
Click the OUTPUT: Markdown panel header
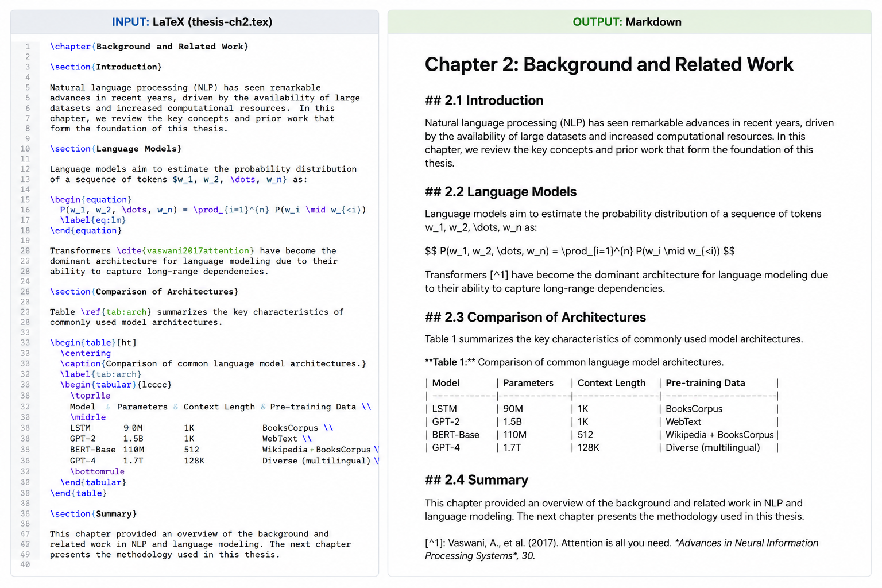[x=629, y=22]
